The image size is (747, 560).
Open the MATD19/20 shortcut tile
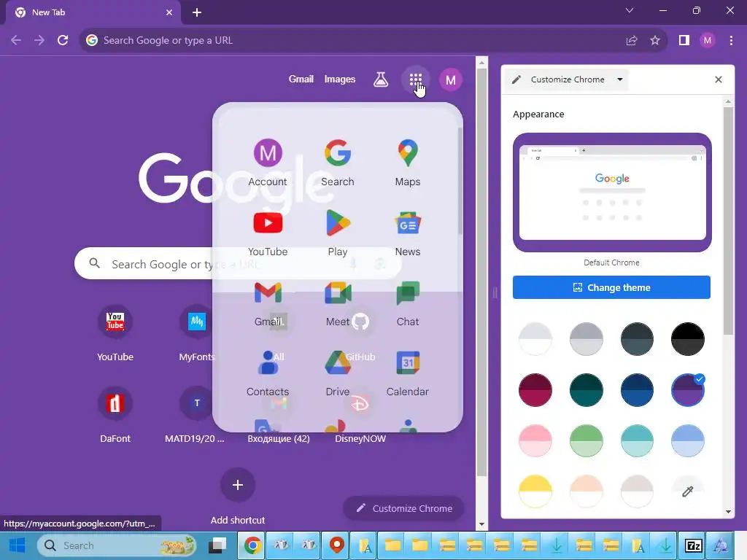(x=195, y=415)
